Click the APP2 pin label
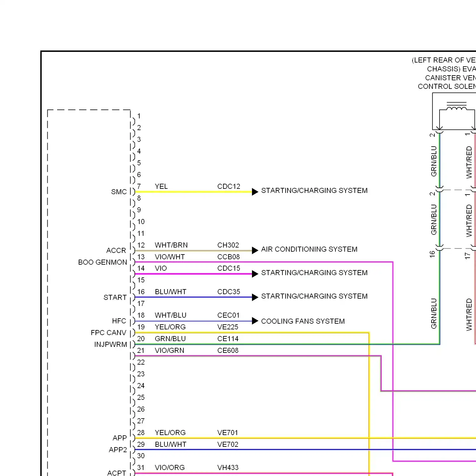 [118, 450]
